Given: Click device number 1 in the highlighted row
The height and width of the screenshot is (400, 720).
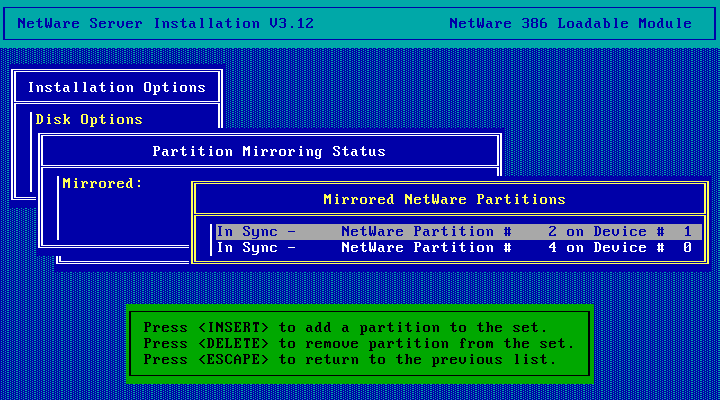Looking at the screenshot, I should pos(687,231).
